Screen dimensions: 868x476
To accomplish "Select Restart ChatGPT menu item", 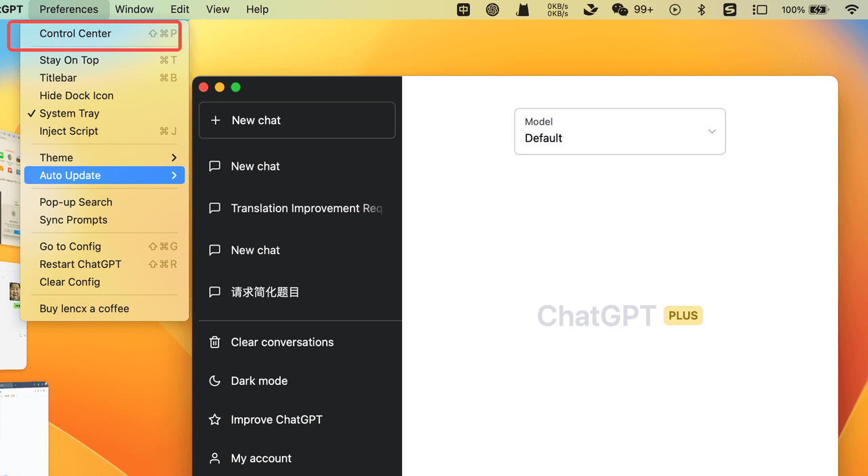I will point(104,264).
